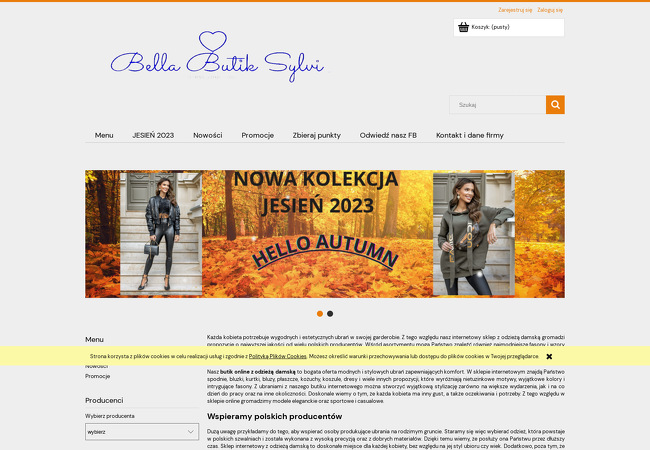
Task: Open JESIEŃ 2023 menu item
Action: 153,135
